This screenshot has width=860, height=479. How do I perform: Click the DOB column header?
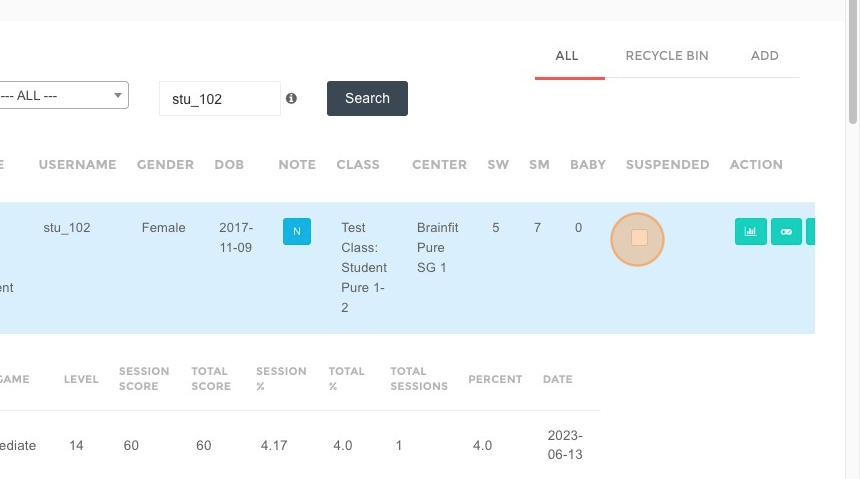229,165
